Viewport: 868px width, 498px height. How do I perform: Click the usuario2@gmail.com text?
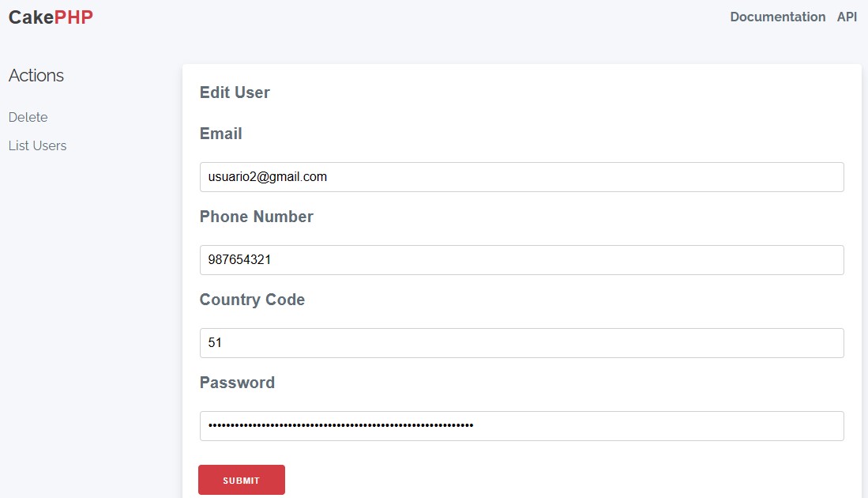(268, 177)
